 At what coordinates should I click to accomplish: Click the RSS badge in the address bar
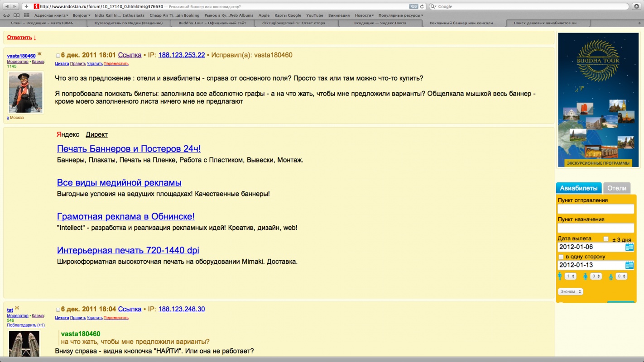point(413,6)
